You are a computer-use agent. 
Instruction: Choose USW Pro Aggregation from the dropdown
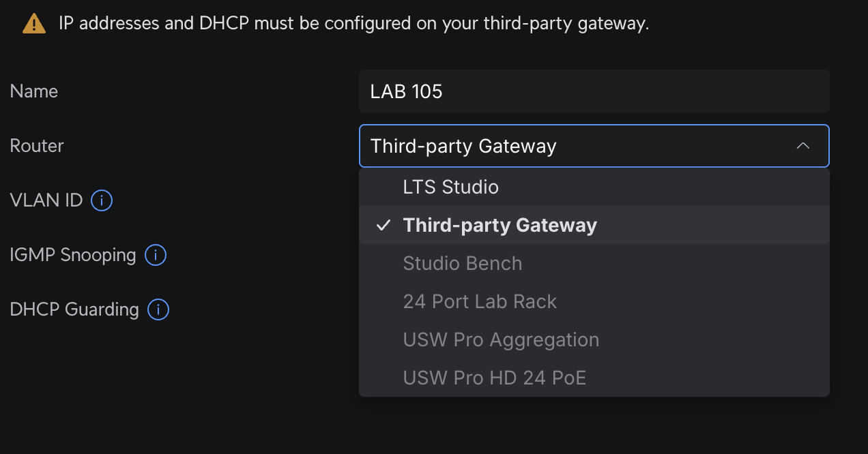501,339
